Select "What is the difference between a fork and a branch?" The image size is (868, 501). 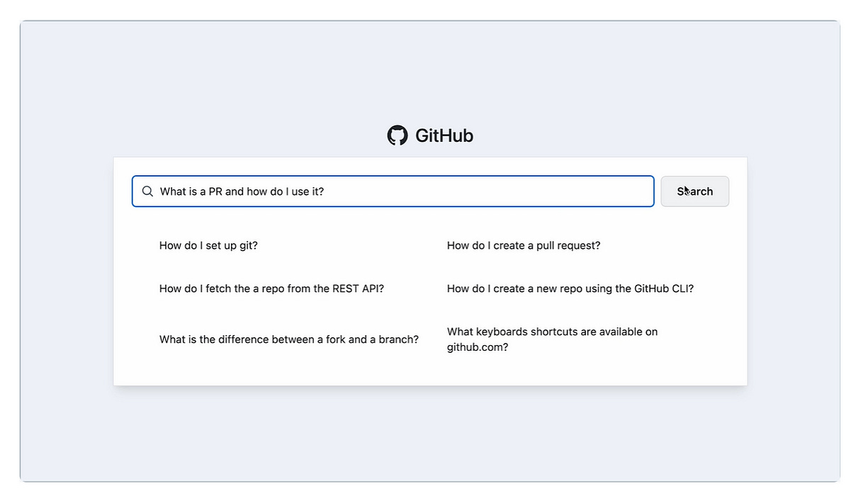point(288,339)
